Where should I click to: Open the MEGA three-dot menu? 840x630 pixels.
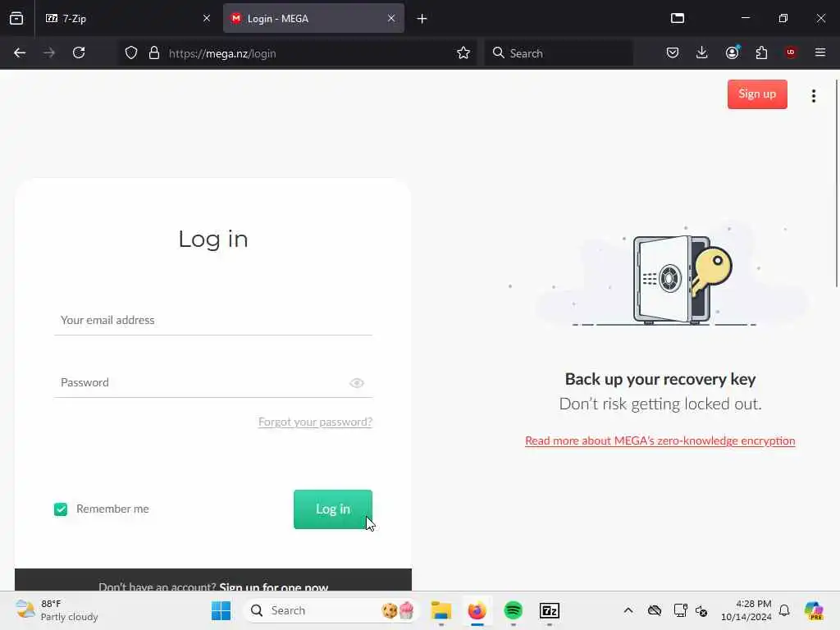click(x=814, y=96)
